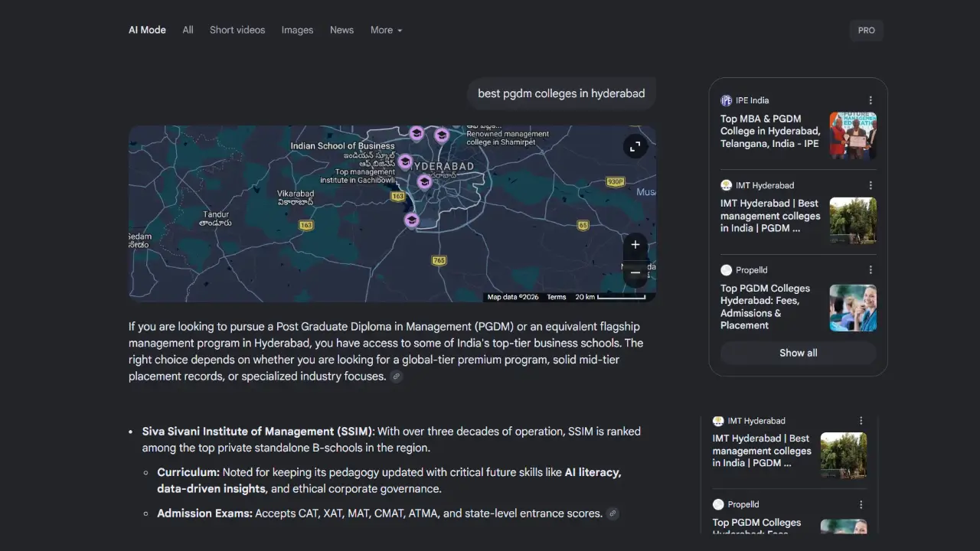
Task: Click the Show all sources button
Action: tap(799, 353)
